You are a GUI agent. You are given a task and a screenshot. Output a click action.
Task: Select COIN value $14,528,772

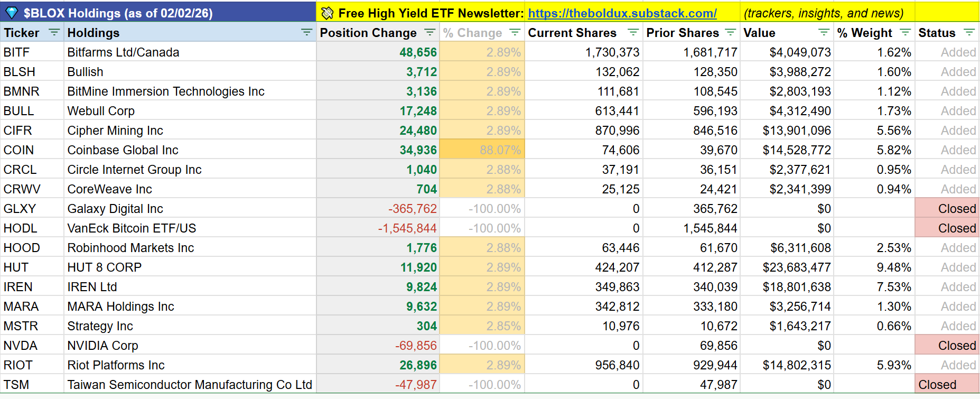coord(788,150)
